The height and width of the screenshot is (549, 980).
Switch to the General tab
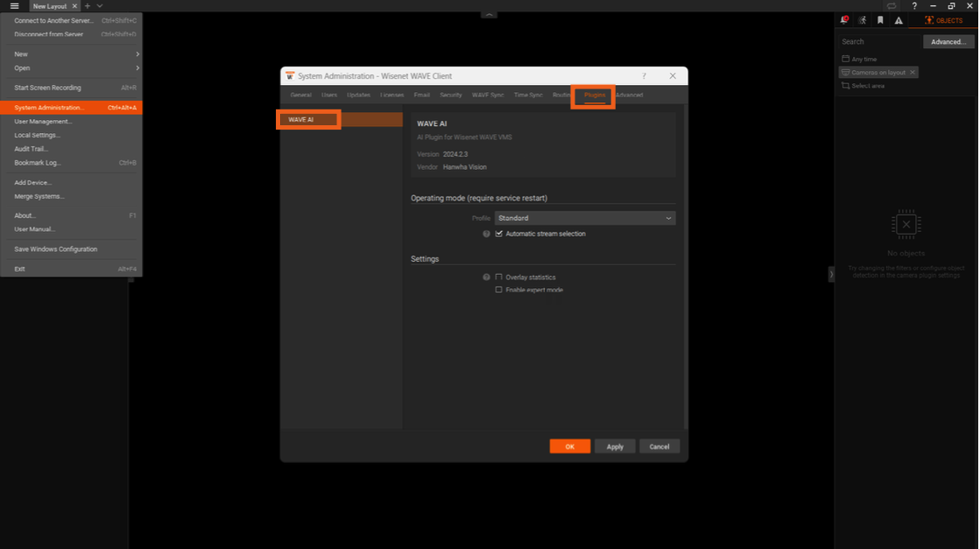[300, 95]
